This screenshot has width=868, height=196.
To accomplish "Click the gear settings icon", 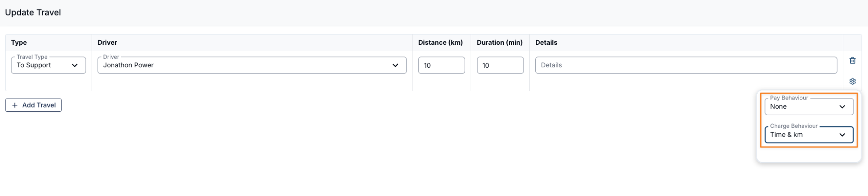I will [x=852, y=81].
